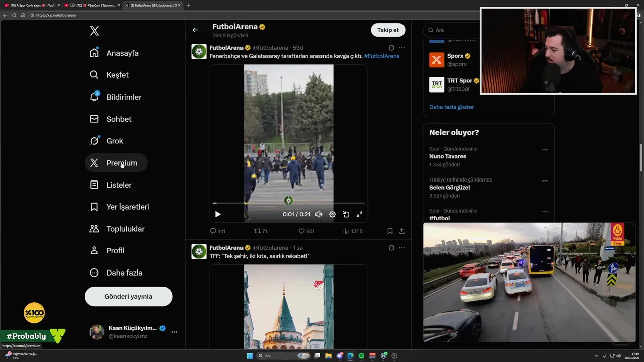
Task: Open account options for Kaan Küçükyılmaz
Action: tap(174, 332)
